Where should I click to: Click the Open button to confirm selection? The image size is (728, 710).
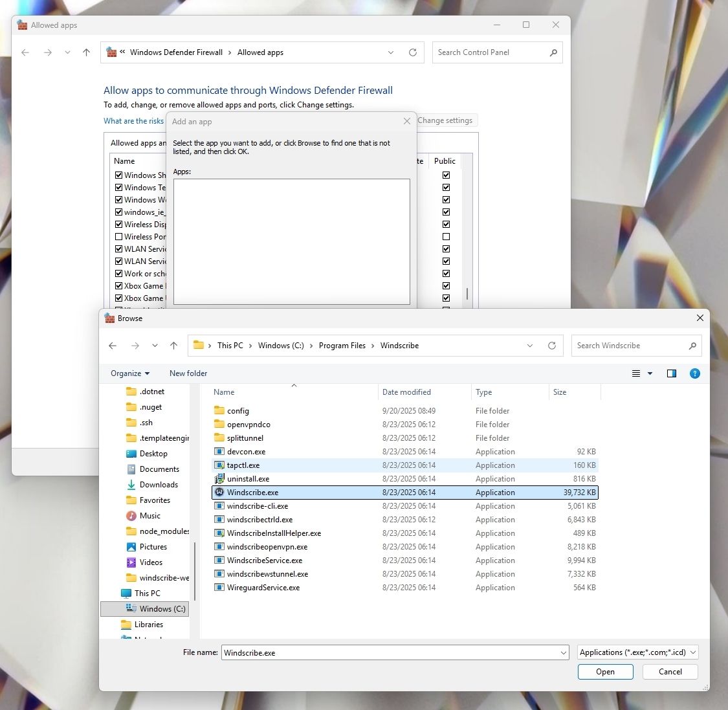[x=605, y=672]
